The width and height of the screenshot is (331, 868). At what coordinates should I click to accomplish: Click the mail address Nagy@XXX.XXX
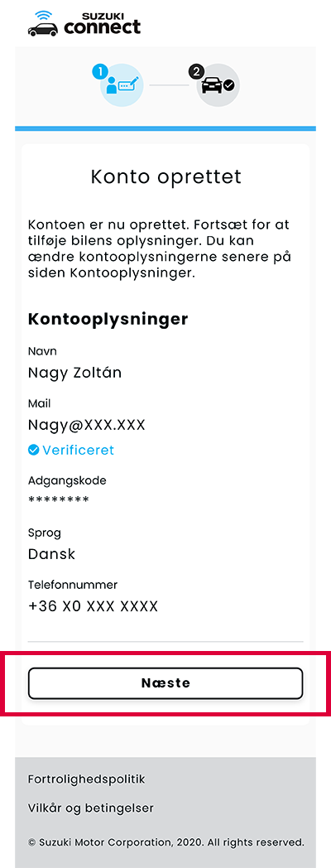[x=86, y=425]
